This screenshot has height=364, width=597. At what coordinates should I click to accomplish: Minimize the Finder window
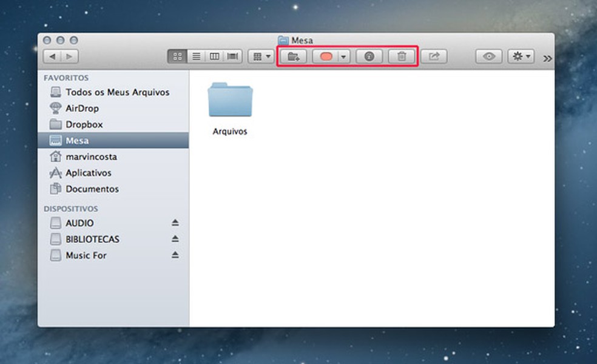coord(61,40)
